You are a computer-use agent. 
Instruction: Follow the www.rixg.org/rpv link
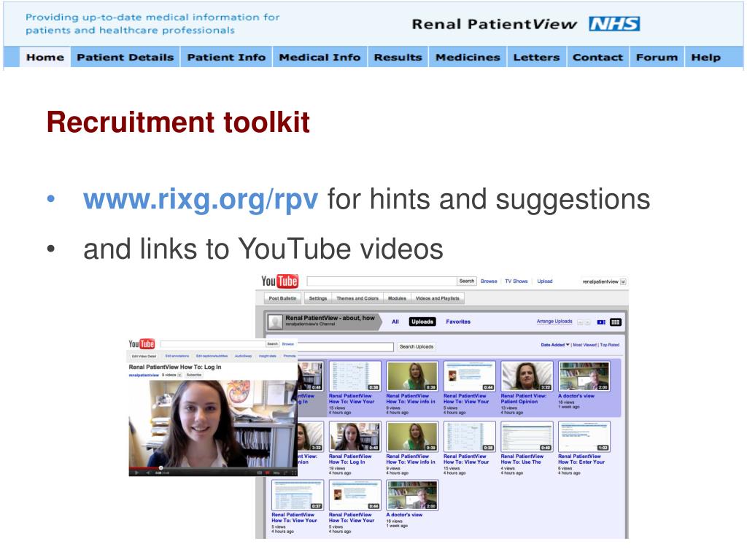201,199
